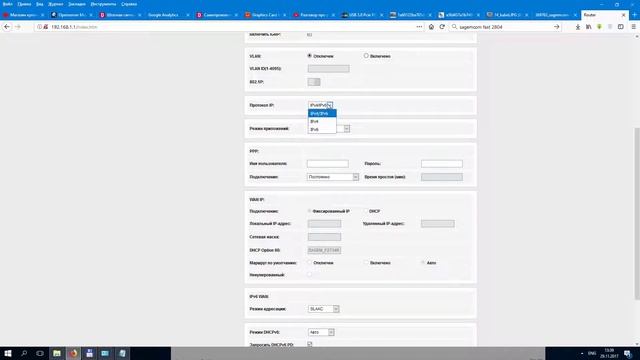Toggle Запросить DHCPv6 PD checkbox
This screenshot has height=360, width=640.
(310, 344)
